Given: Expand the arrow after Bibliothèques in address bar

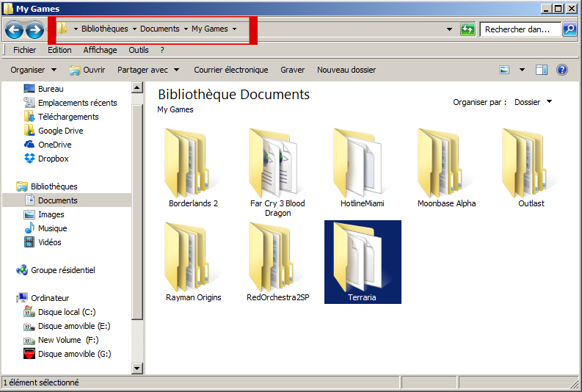Looking at the screenshot, I should point(134,29).
